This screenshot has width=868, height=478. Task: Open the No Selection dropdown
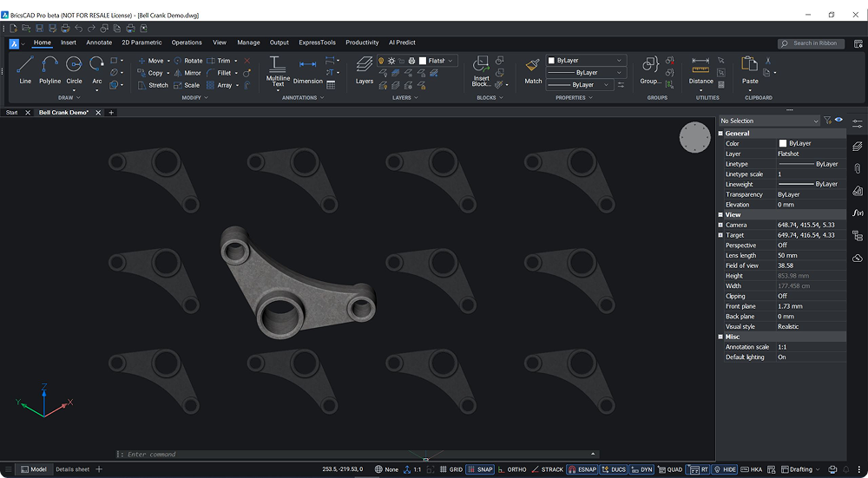pos(769,121)
